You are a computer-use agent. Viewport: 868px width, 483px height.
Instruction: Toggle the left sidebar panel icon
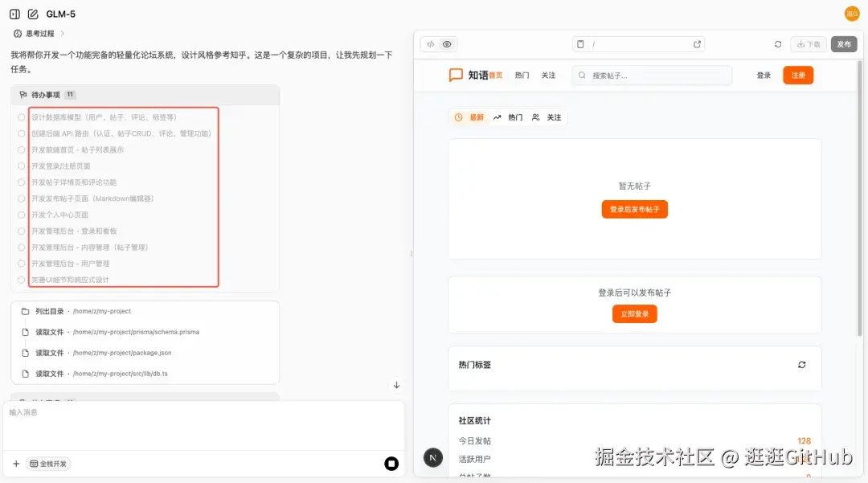[x=15, y=14]
